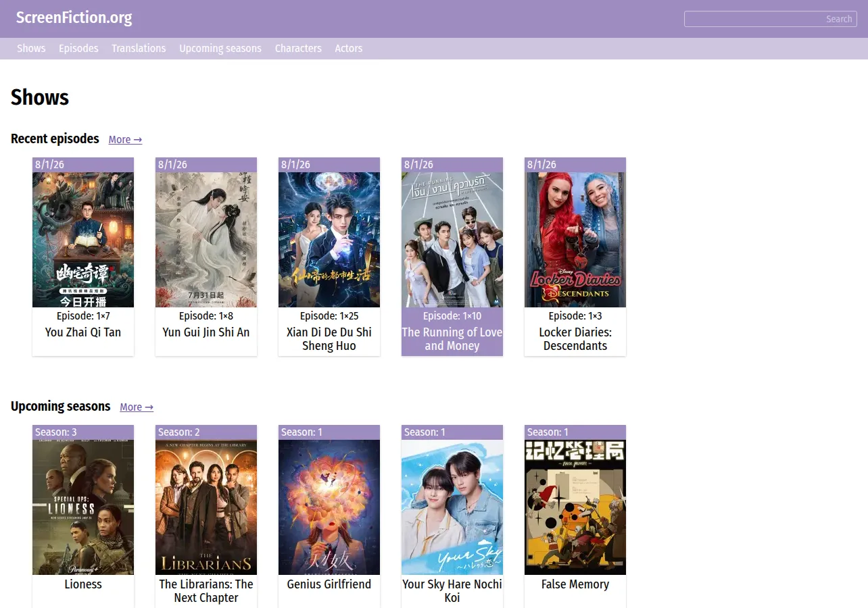This screenshot has height=608, width=868.
Task: Click the Episode: 1×25 label
Action: click(329, 316)
